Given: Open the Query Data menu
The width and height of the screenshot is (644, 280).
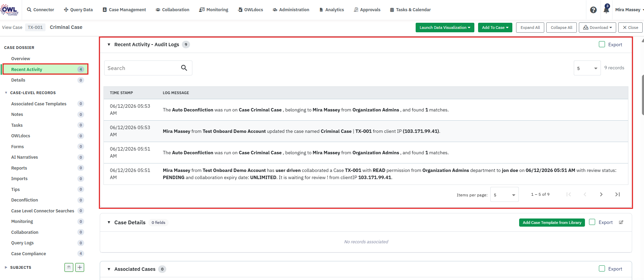Looking at the screenshot, I should [x=78, y=10].
